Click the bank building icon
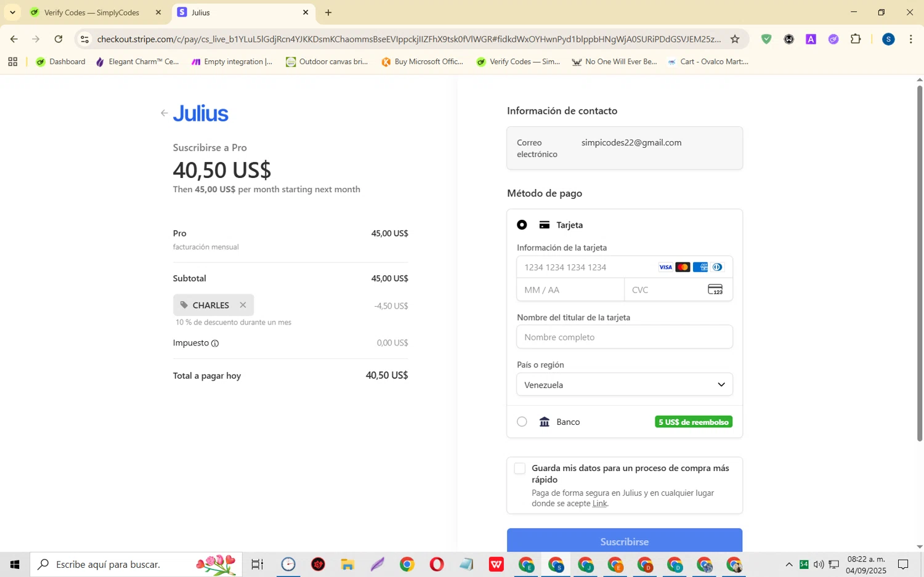Viewport: 924px width, 577px height. [x=545, y=422]
